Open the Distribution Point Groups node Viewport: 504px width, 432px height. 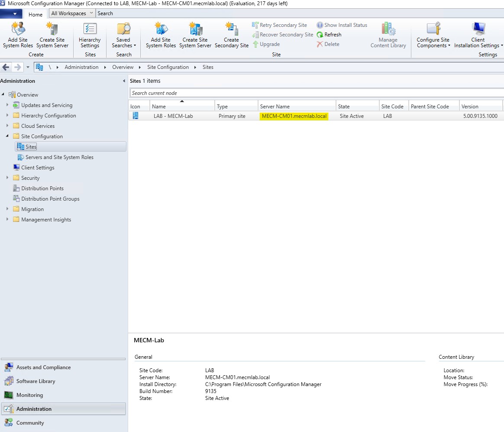click(50, 199)
